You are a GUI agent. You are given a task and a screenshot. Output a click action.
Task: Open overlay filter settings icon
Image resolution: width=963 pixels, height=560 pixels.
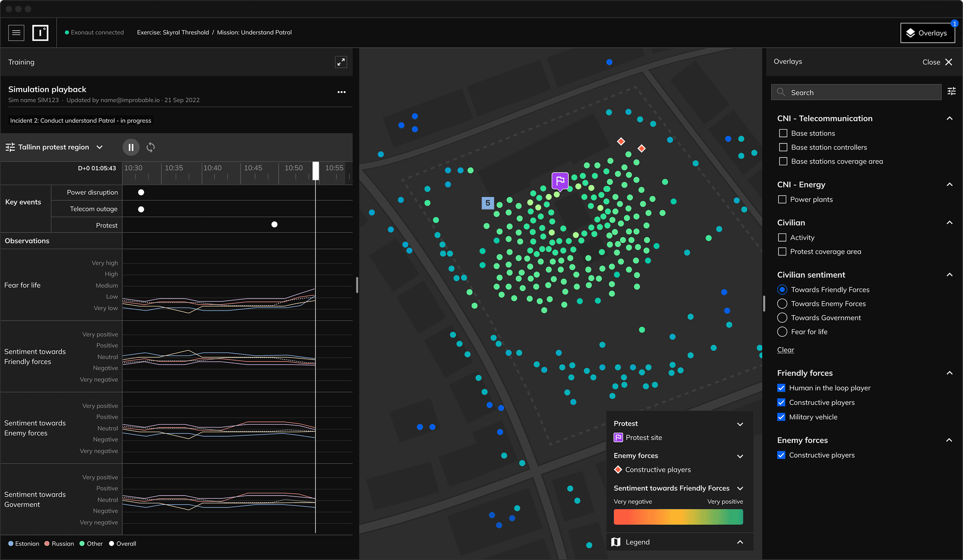click(951, 92)
